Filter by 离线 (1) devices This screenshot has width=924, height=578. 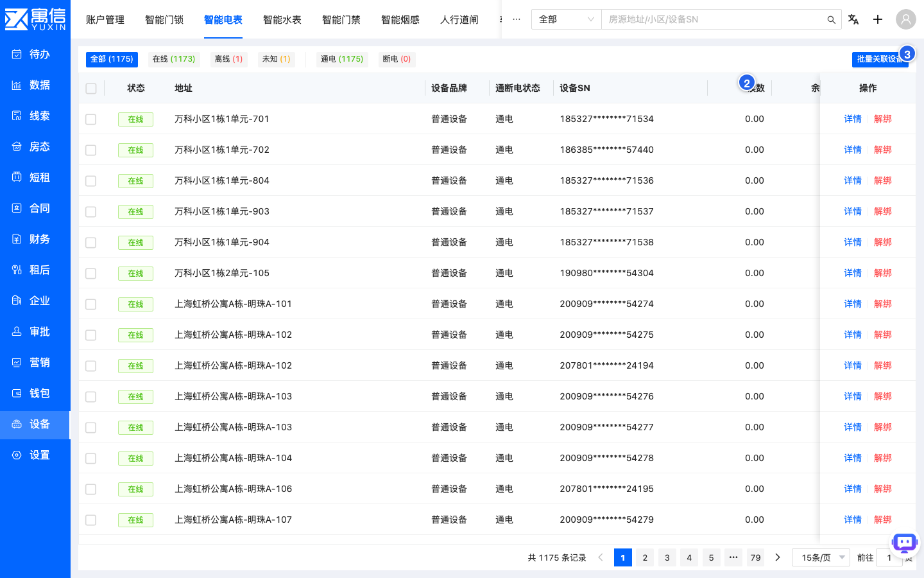229,59
